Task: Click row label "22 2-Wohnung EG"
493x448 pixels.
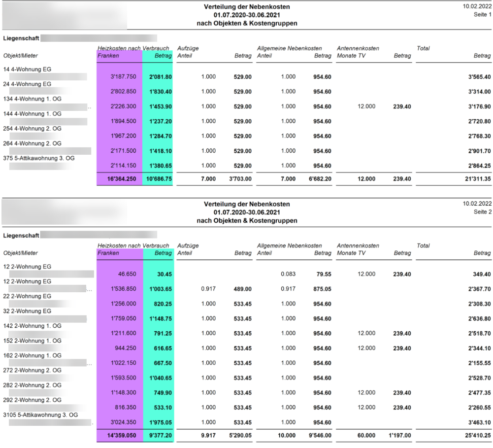Action: click(28, 296)
